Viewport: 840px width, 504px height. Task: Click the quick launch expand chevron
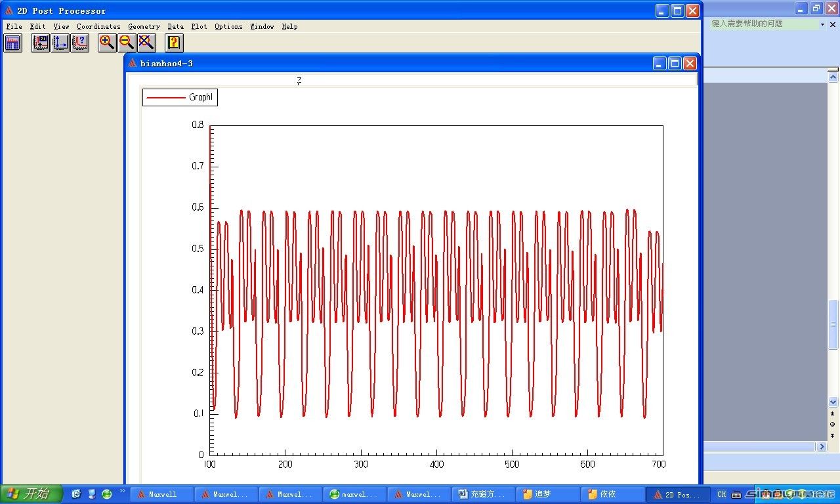(x=122, y=491)
